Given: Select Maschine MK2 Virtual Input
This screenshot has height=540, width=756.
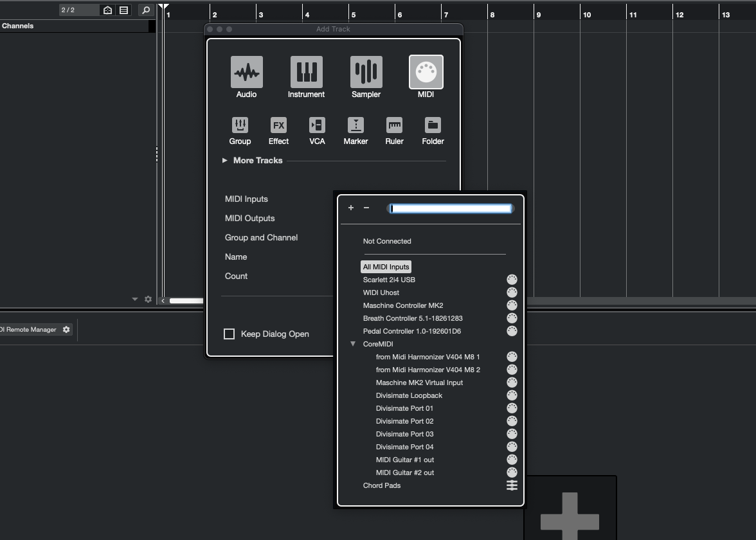Looking at the screenshot, I should 419,383.
